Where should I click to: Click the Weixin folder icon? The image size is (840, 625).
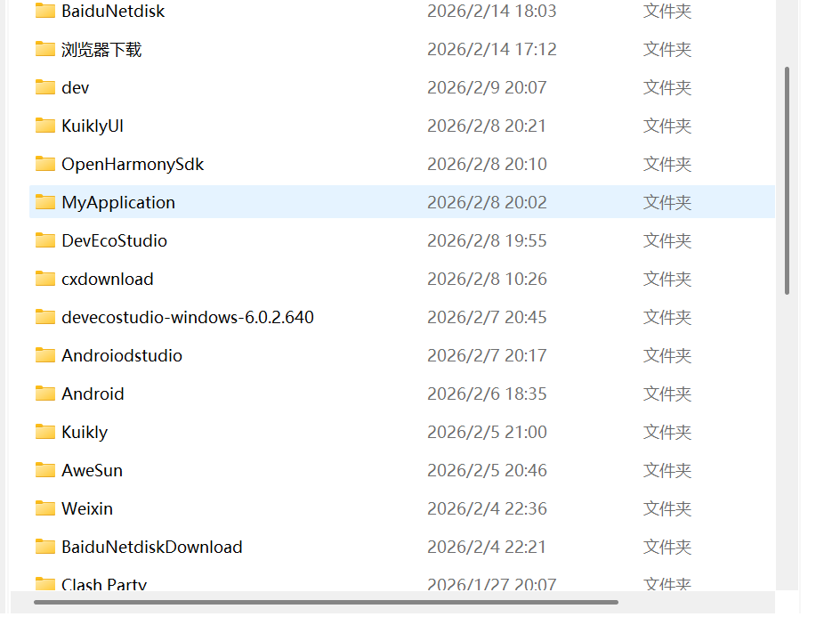coord(45,508)
